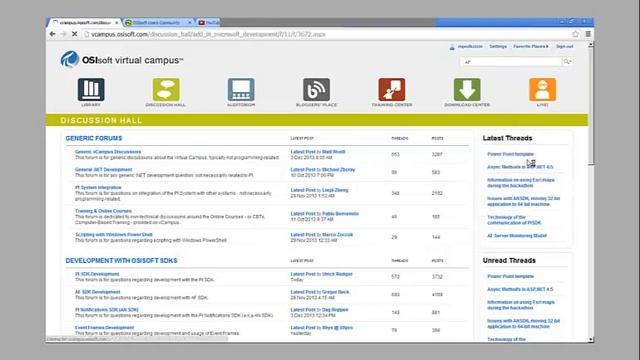Open Async Methods thread under Latest Threads

coord(520,167)
